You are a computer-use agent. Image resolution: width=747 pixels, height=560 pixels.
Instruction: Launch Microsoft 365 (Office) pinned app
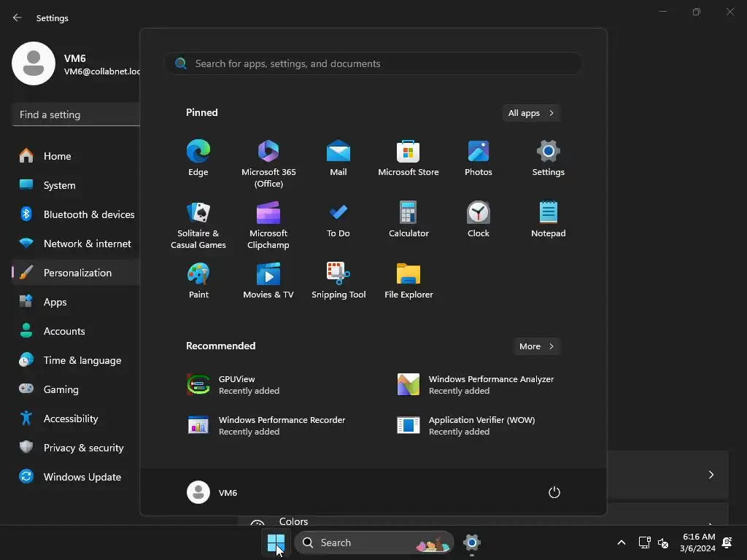268,164
